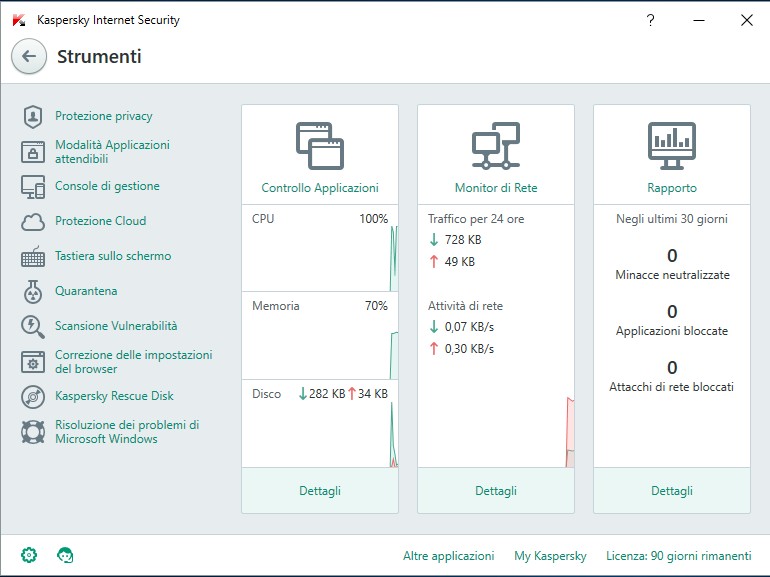
Task: Open settings via the gear icon
Action: tap(29, 555)
